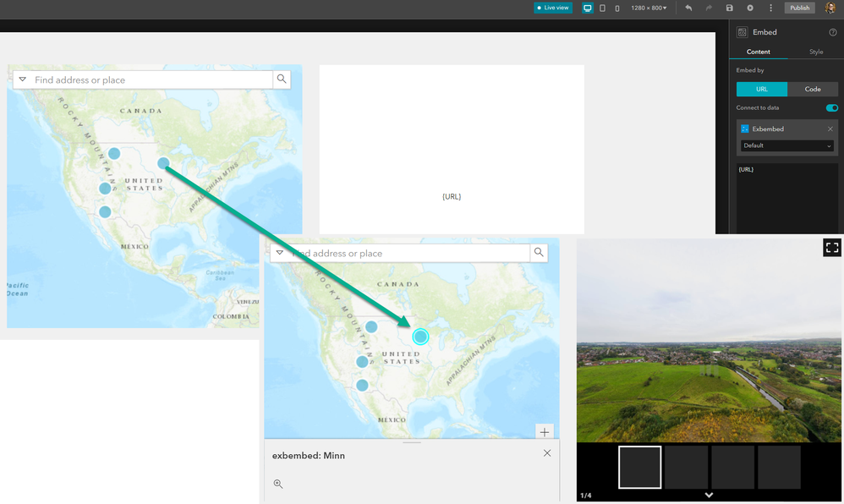Click the search magnifier in the upper-left map
Screen dimensions: 844x504
click(x=282, y=79)
